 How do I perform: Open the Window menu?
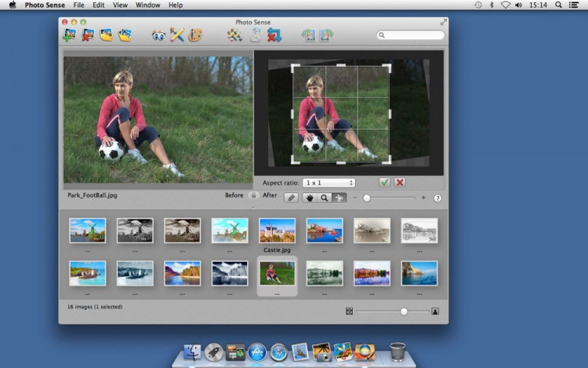(x=147, y=5)
